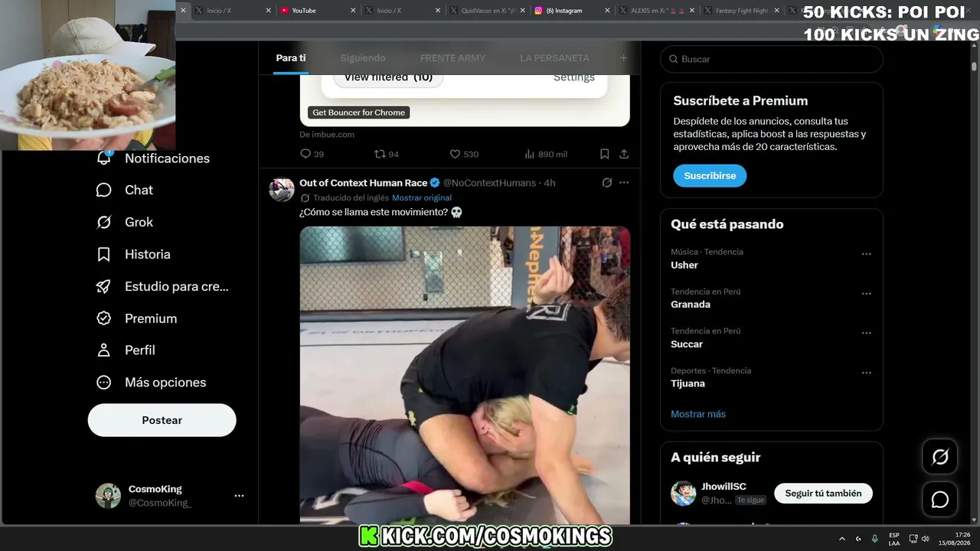Open the JhowillSC suggested profile avatar
The width and height of the screenshot is (980, 551).
coord(684,494)
